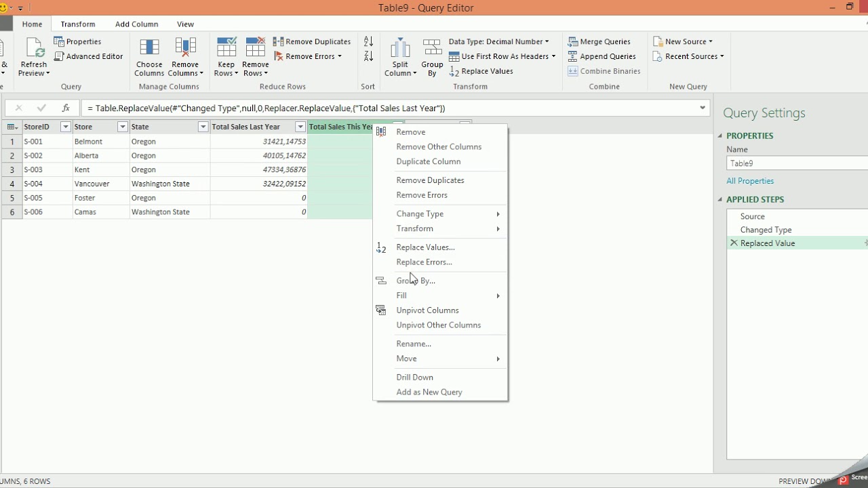The image size is (868, 488).
Task: Click the Group By ribbon icon
Action: point(432,47)
